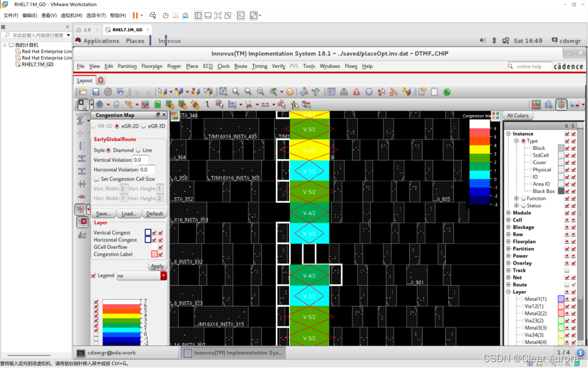Click the Save... button
This screenshot has width=588, height=368.
[103, 213]
